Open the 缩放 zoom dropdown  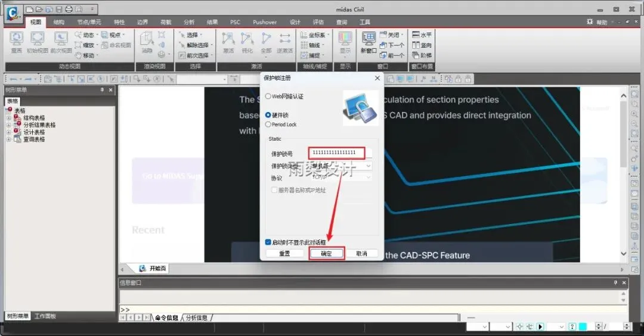pos(97,45)
